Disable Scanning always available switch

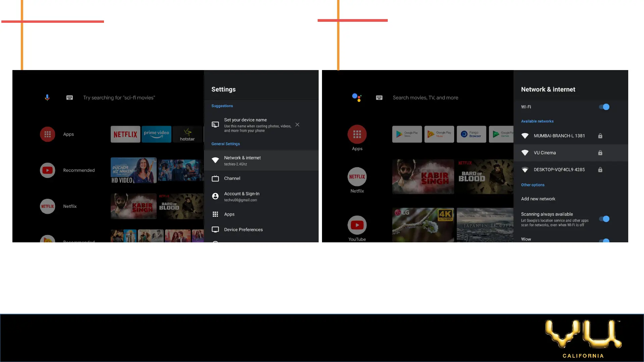tap(604, 219)
